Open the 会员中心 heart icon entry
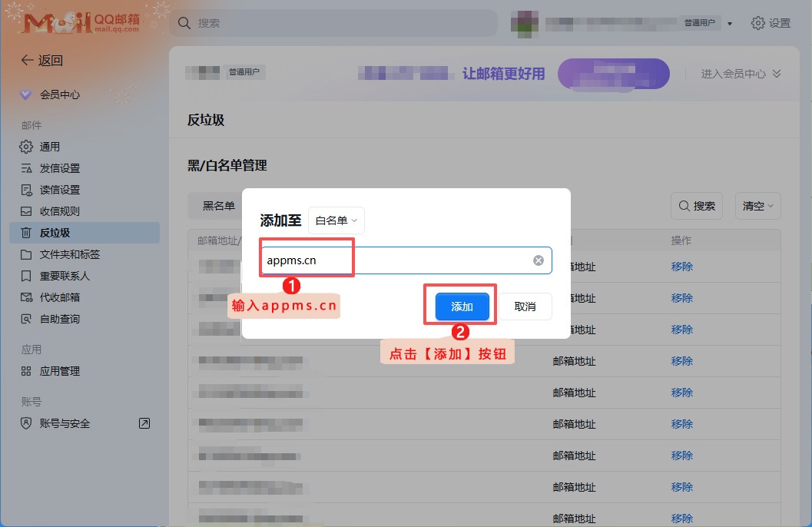Viewport: 812px width, 527px height. (26, 94)
